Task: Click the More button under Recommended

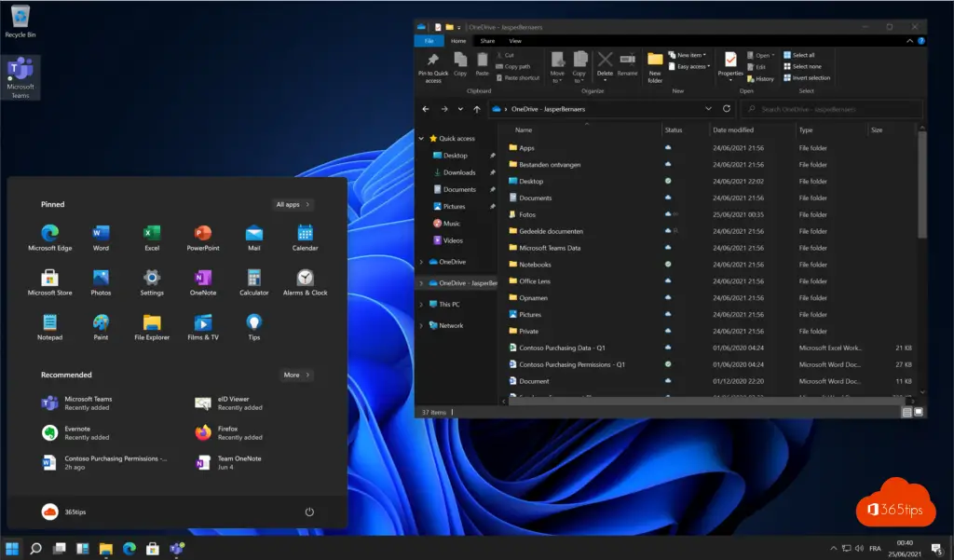Action: [296, 375]
